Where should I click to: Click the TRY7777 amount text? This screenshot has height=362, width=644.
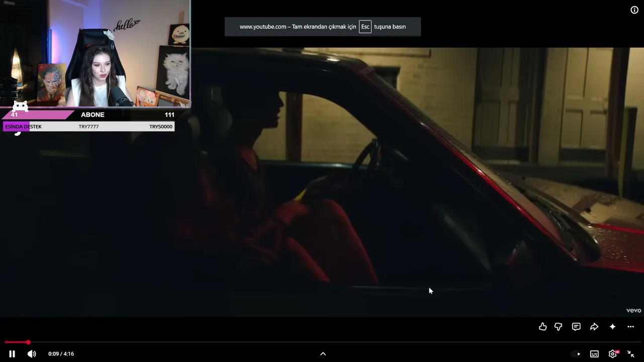(89, 127)
